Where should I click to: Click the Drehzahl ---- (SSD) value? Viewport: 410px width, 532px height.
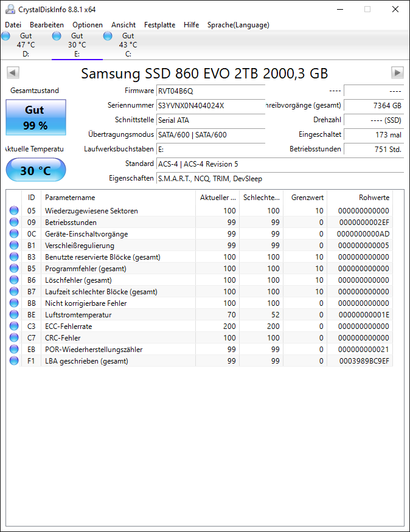click(374, 120)
